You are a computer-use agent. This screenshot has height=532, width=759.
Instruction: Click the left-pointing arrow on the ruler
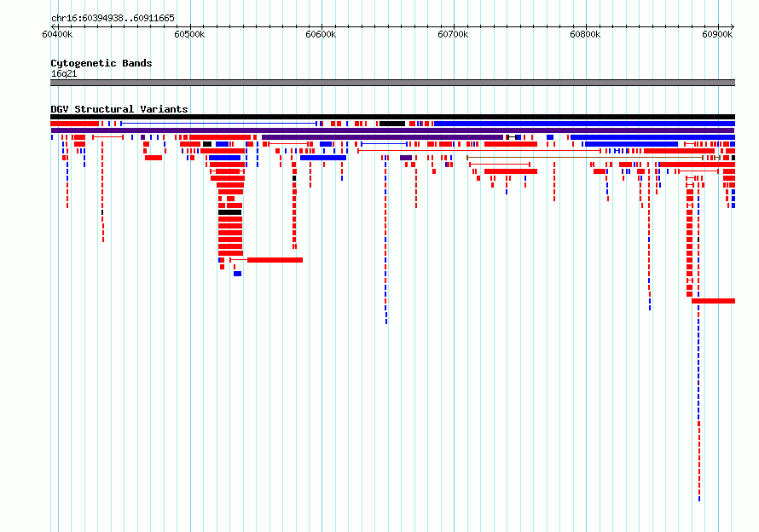click(52, 26)
